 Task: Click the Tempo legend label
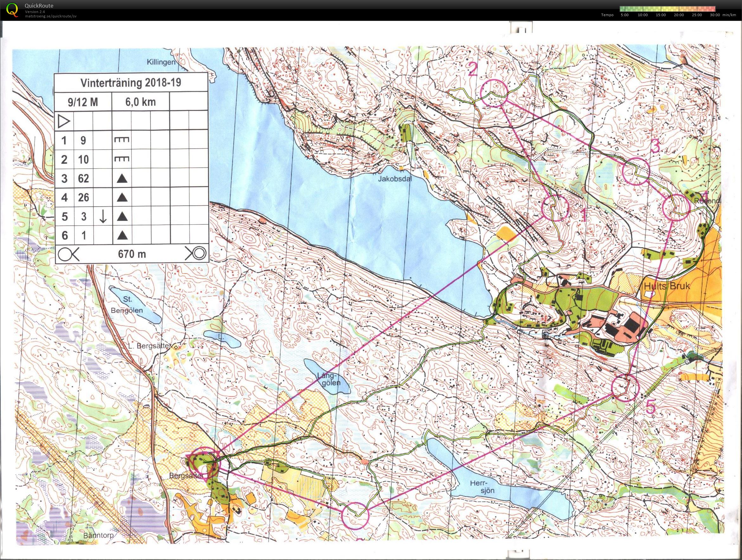[607, 15]
